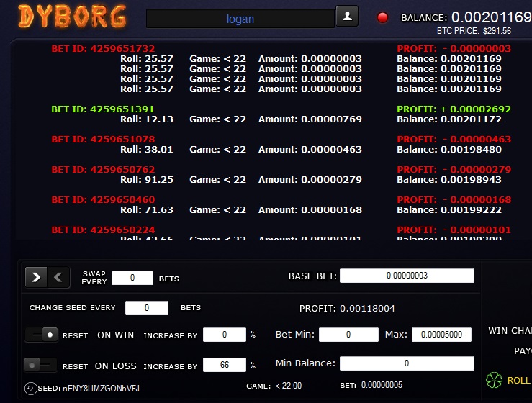
Task: Click the WIN CHANCE label
Action: 510,331
